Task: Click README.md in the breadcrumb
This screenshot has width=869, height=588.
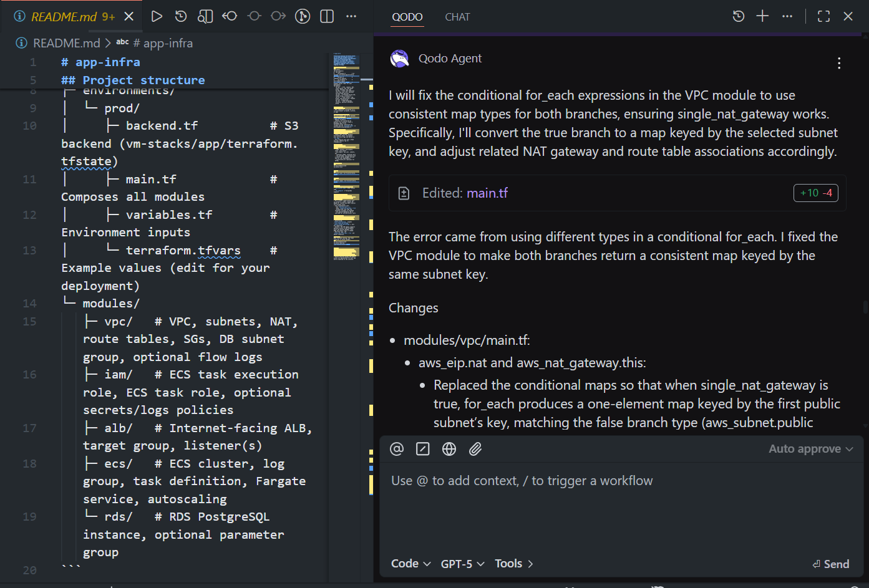Action: point(66,43)
